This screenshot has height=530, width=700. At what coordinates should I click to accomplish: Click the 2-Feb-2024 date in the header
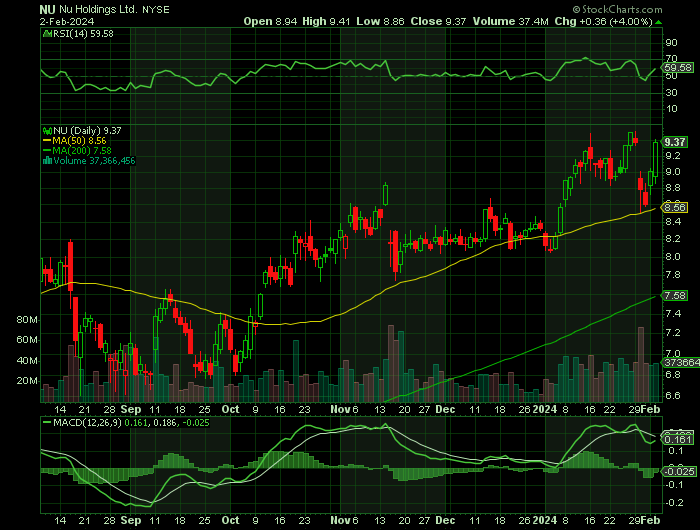pyautogui.click(x=67, y=22)
